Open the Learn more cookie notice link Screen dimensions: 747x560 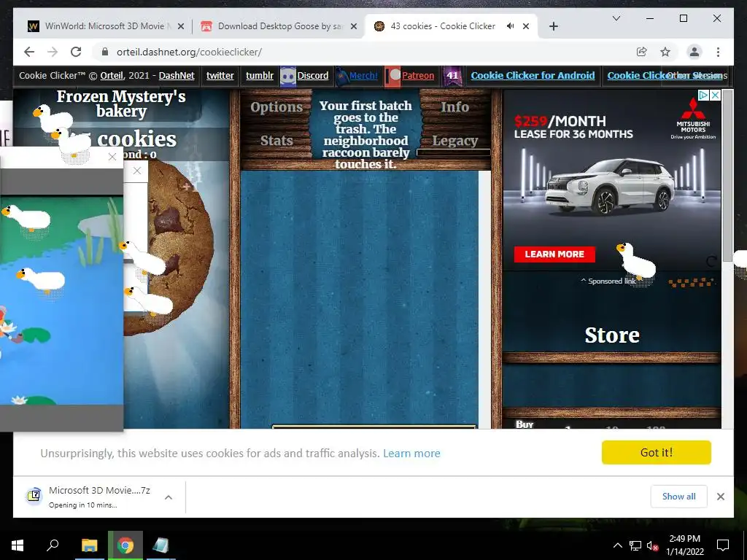[411, 454]
